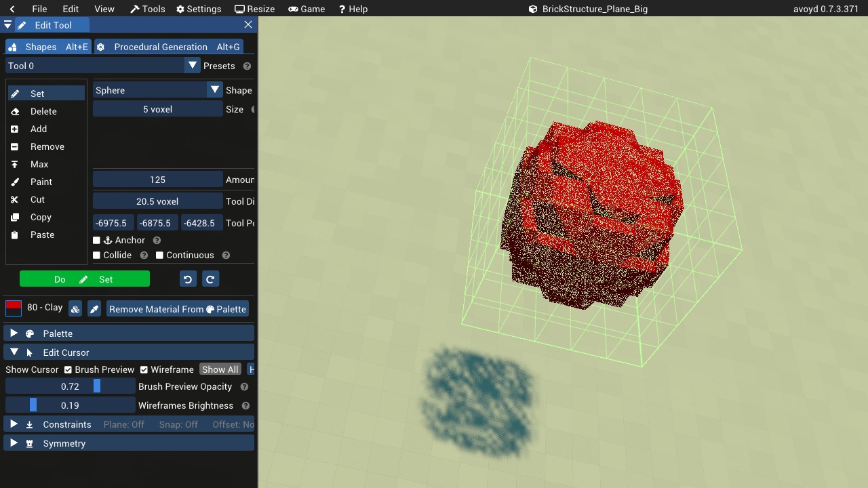Open the Tool 0 presets dropdown
This screenshot has width=868, height=488.
[x=192, y=66]
